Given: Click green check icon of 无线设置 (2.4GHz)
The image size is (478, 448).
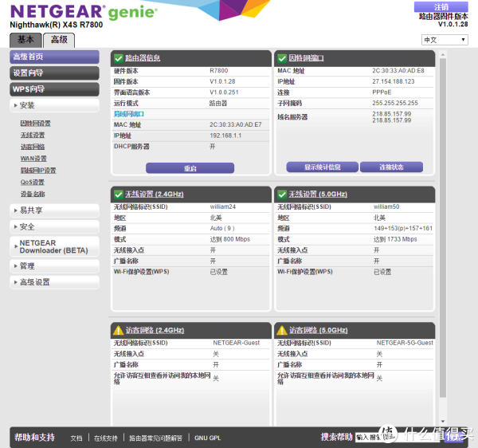Looking at the screenshot, I should (x=118, y=195).
